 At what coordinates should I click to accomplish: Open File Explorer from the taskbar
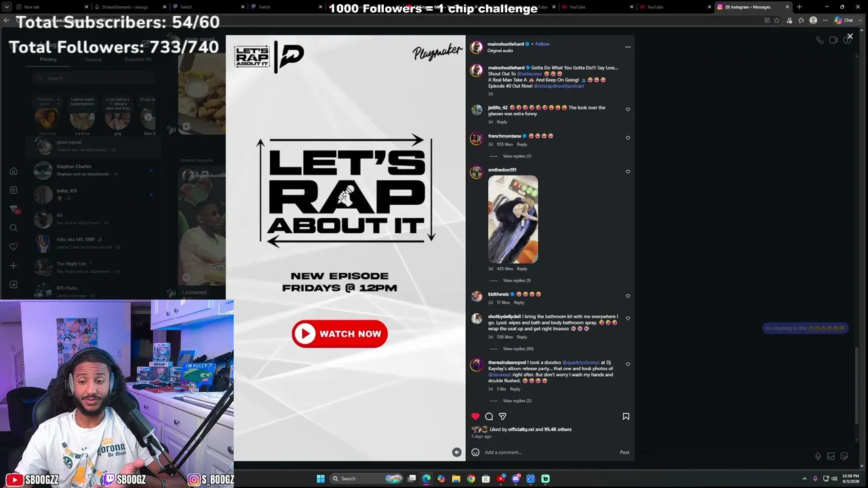[x=456, y=479]
